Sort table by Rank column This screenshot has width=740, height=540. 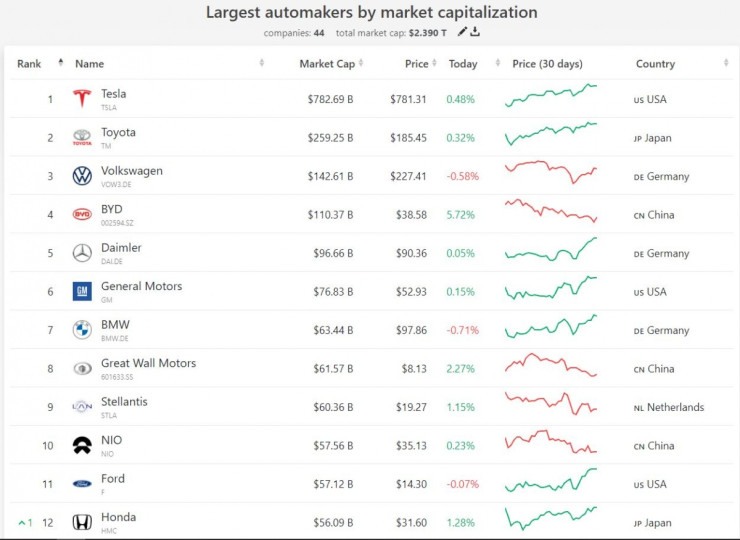(30, 64)
